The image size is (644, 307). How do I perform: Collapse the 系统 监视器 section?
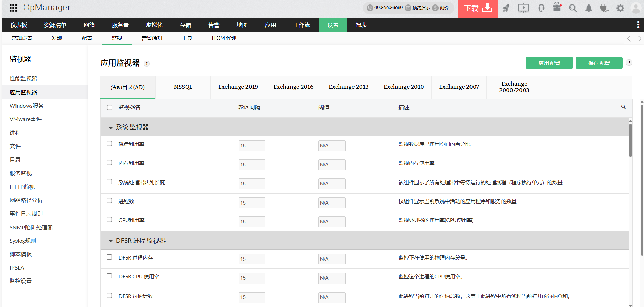(111, 128)
